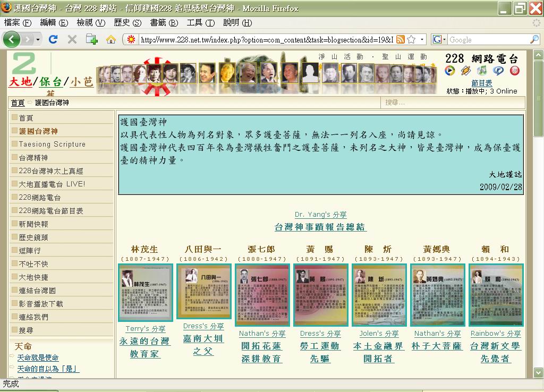Click the Windows Media Player radio icon
Screen dimensions: 544x392
coord(449,71)
